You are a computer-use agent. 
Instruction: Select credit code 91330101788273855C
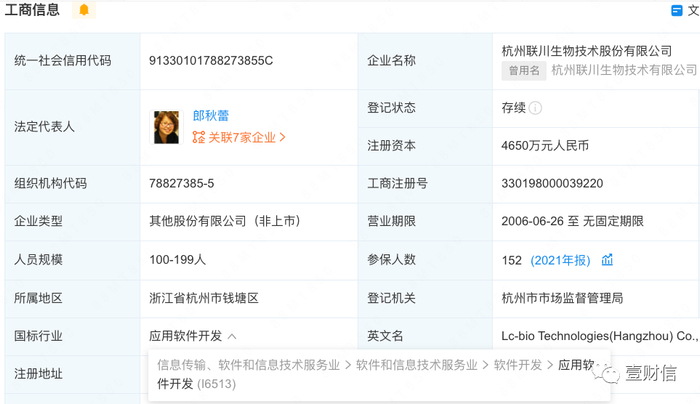(x=211, y=61)
